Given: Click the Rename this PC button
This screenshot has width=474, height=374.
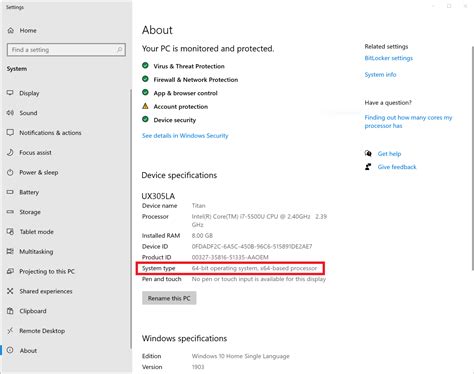Looking at the screenshot, I should [x=169, y=298].
